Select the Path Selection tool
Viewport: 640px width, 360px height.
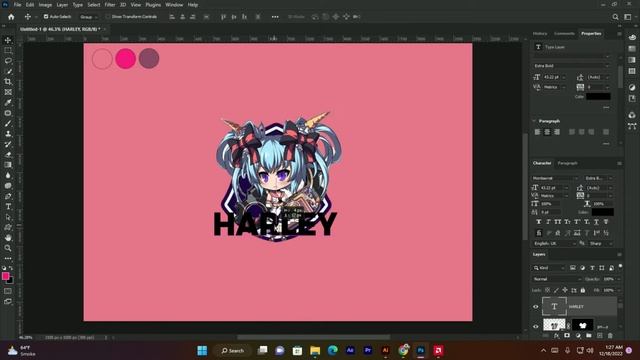(8, 217)
